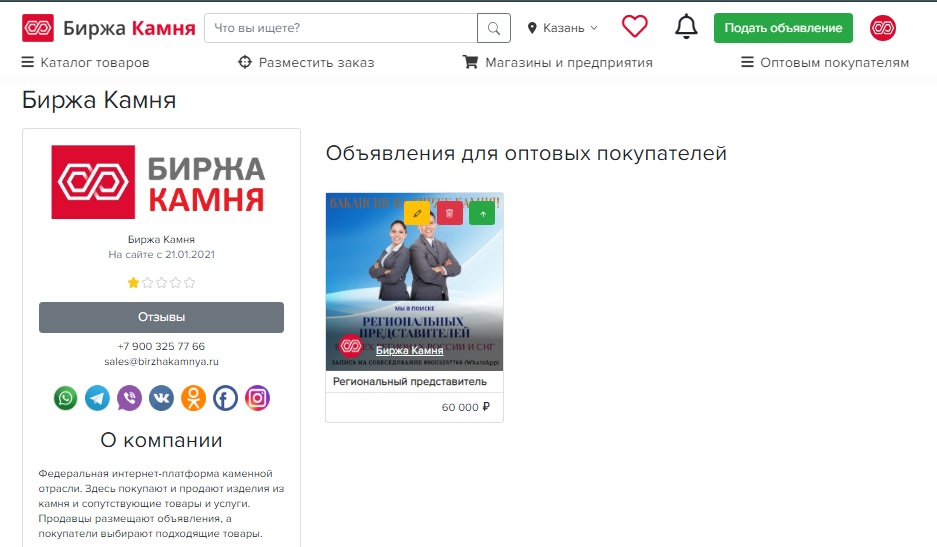937x547 pixels.
Task: Click the small seller logo on the ad card
Action: [351, 346]
